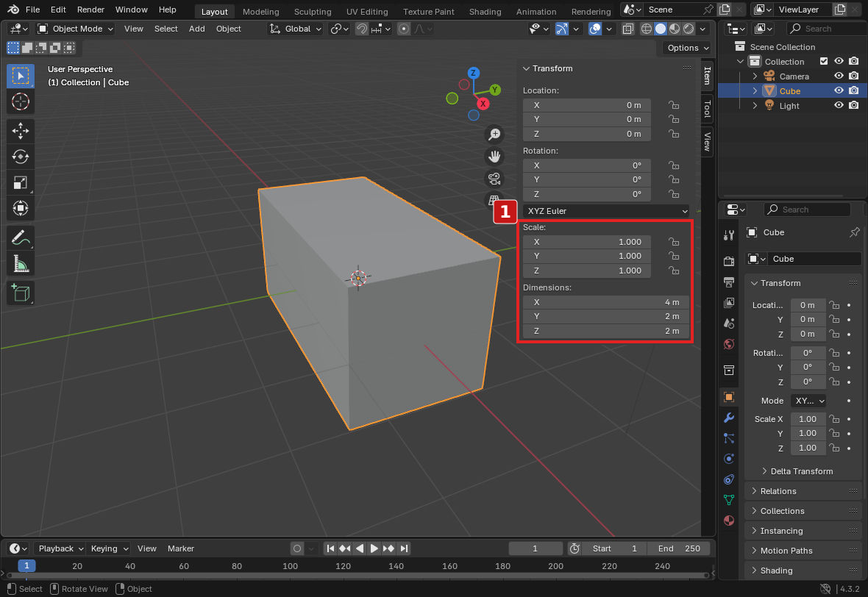Toggle the camera view icon
The image size is (868, 597).
494,179
